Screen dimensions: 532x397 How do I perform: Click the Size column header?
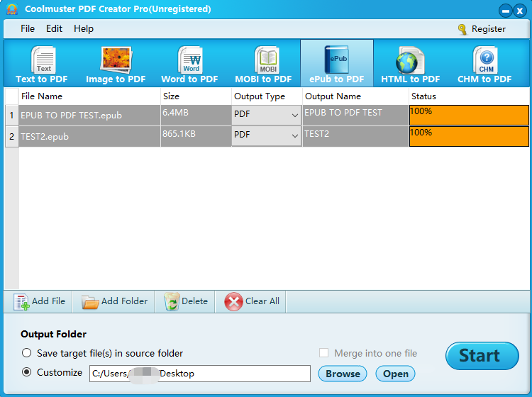coord(196,96)
